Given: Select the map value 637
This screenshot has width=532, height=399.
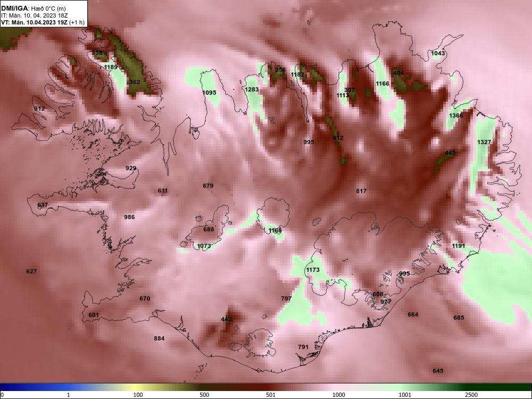Looking at the screenshot, I should click(x=43, y=205).
